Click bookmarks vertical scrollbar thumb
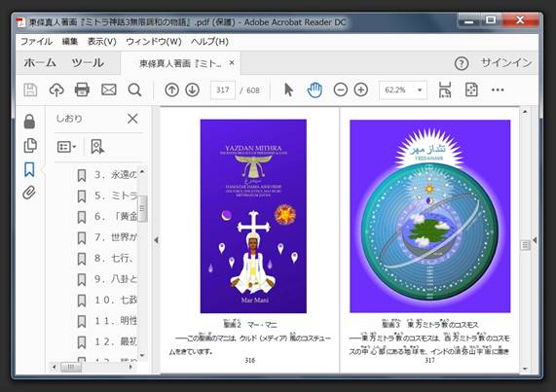Image resolution: width=556 pixels, height=392 pixels. pyautogui.click(x=142, y=209)
